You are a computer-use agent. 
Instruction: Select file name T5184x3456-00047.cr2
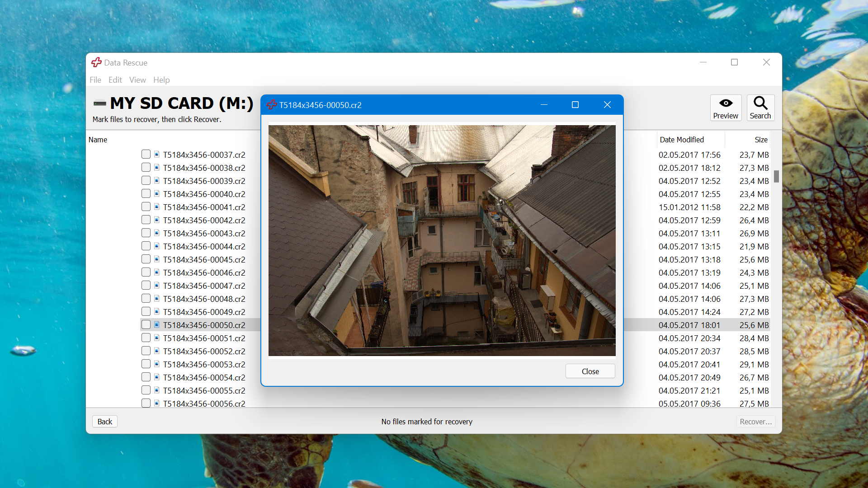tap(204, 286)
